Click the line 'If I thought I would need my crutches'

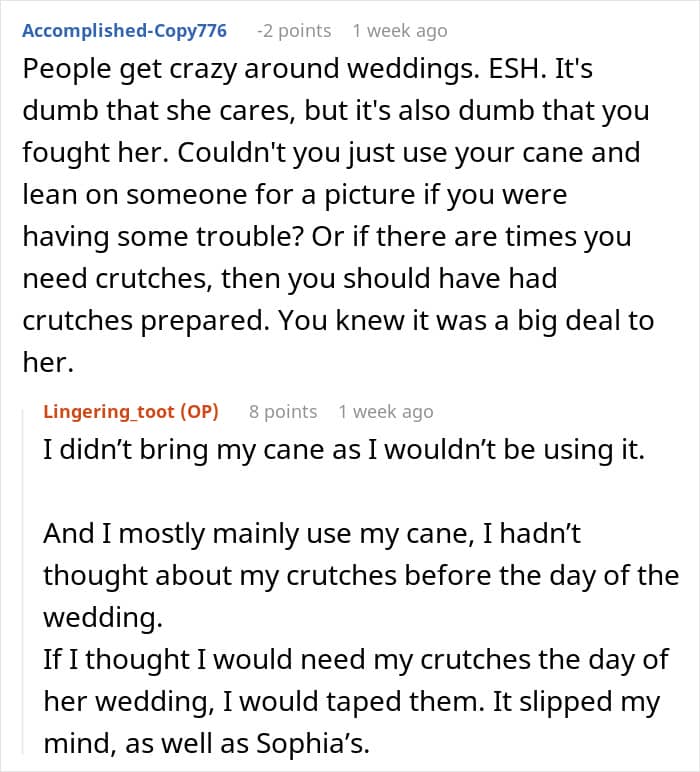click(356, 660)
